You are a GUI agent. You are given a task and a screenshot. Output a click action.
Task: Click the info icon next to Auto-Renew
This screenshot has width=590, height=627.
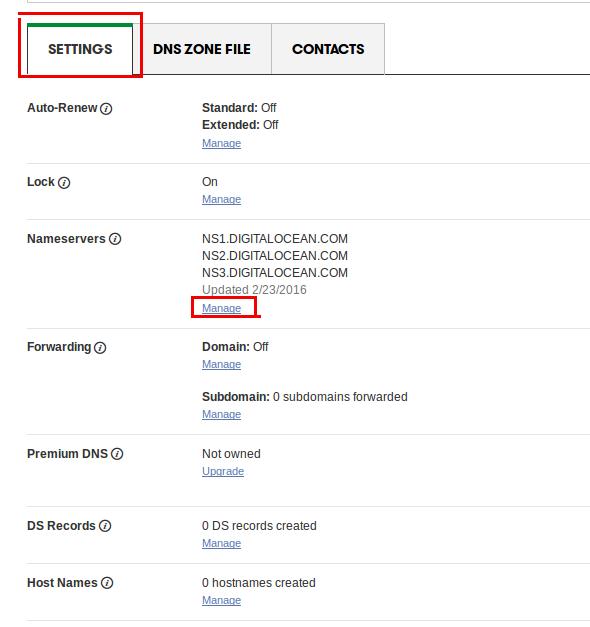coord(106,108)
